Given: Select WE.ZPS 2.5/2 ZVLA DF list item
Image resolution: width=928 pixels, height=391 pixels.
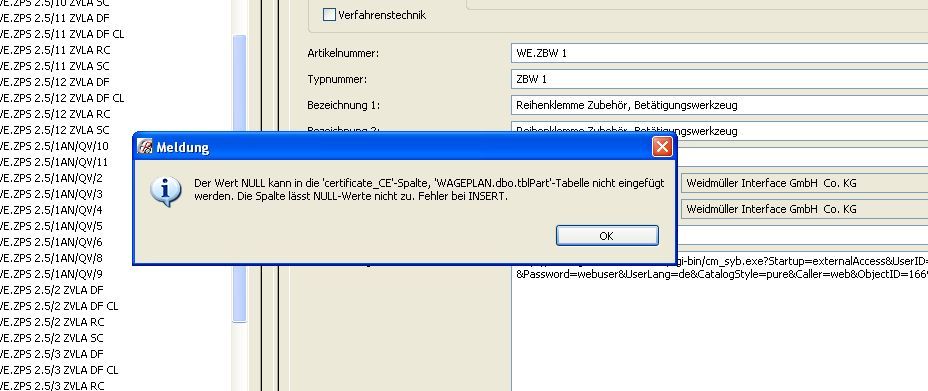Looking at the screenshot, I should [x=52, y=290].
